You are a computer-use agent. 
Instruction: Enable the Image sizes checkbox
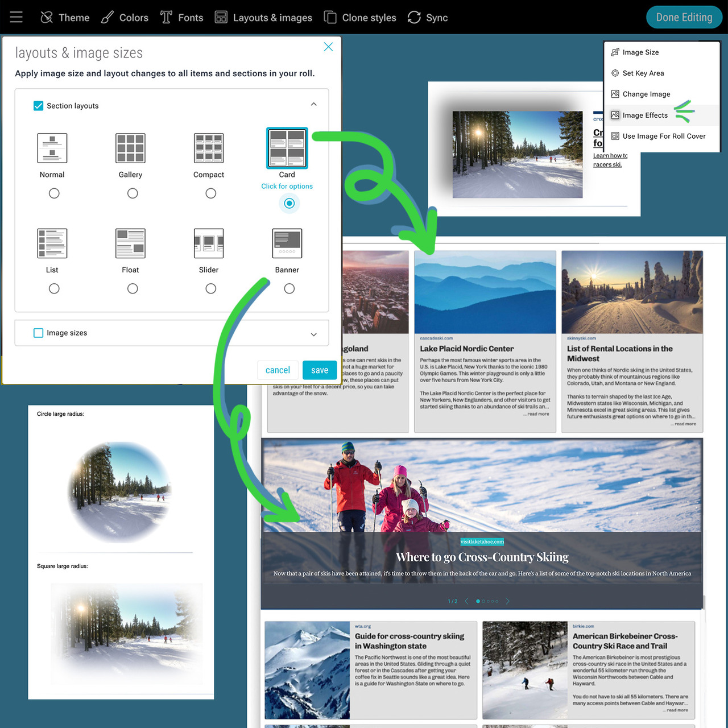[x=39, y=333]
